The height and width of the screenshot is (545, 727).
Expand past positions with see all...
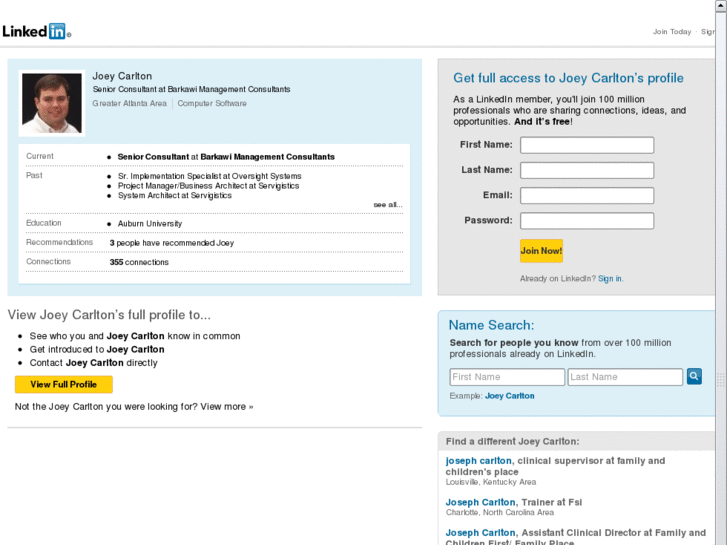click(x=388, y=205)
